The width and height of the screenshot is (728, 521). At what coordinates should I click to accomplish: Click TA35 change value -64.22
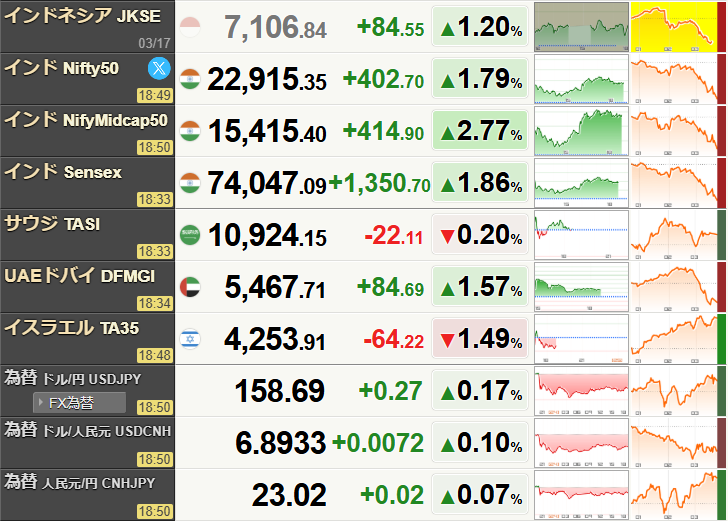[394, 340]
